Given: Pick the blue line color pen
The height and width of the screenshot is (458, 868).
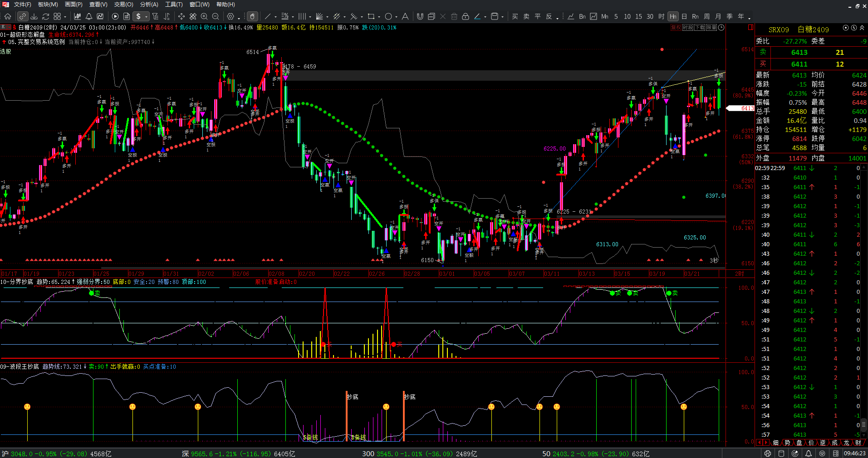Looking at the screenshot, I should pos(477,16).
